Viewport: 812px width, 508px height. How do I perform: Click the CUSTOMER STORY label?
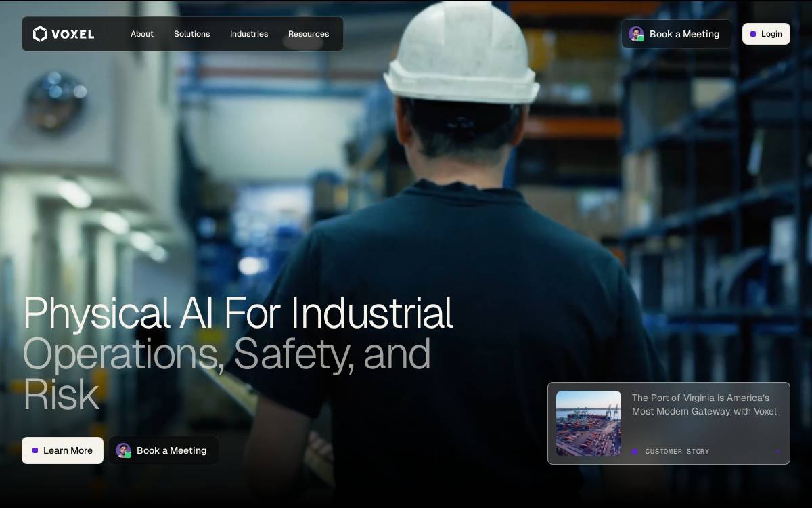677,452
